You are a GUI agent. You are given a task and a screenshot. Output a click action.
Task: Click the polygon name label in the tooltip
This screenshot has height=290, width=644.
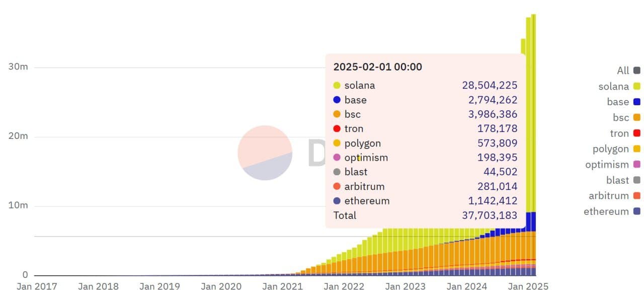click(x=363, y=143)
